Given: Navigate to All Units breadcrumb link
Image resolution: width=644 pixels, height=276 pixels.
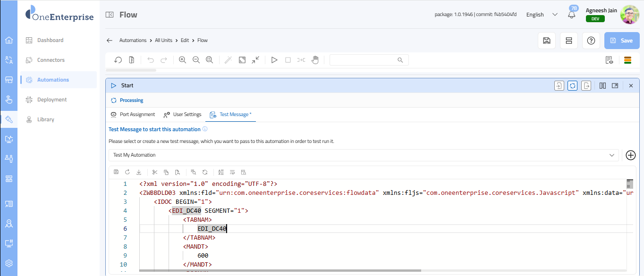Looking at the screenshot, I should [163, 41].
